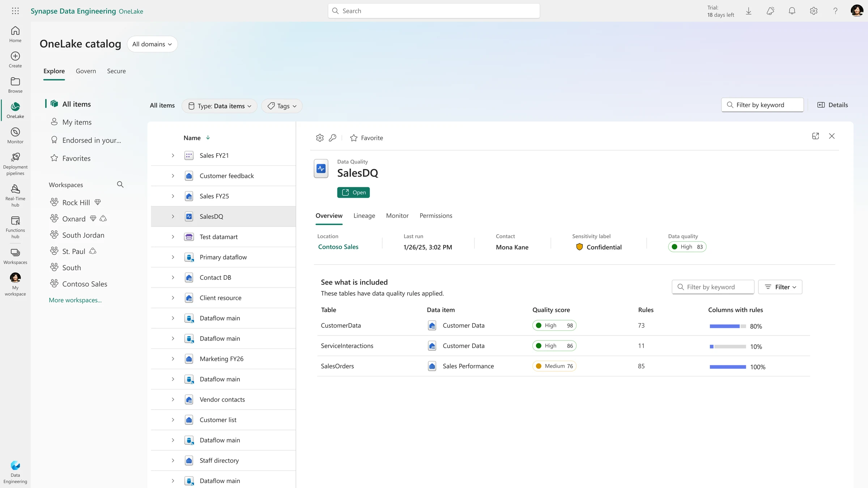Expand the Test datamart row chevron
The height and width of the screenshot is (488, 868).
pyautogui.click(x=173, y=237)
